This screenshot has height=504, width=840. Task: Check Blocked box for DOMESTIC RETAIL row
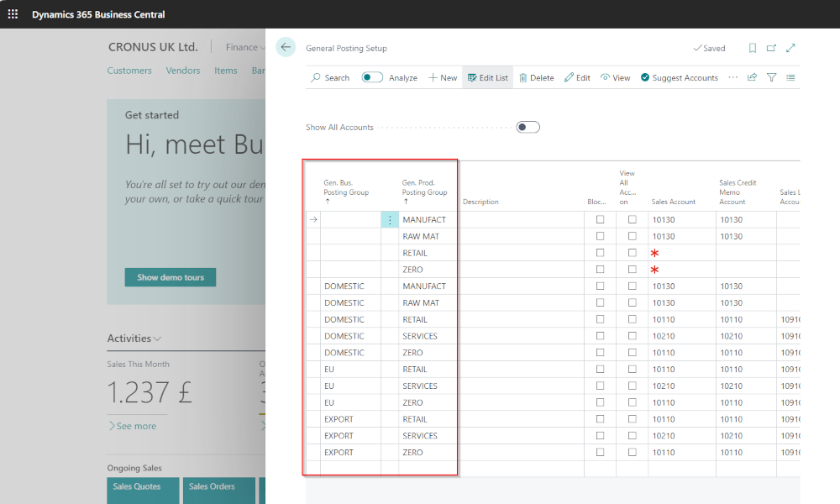tap(600, 320)
